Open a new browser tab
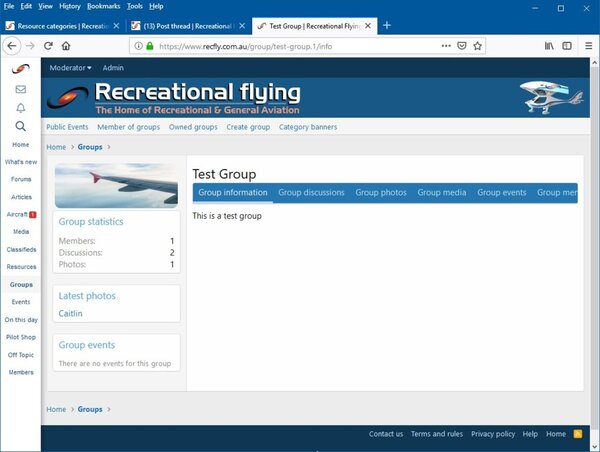 [x=387, y=25]
